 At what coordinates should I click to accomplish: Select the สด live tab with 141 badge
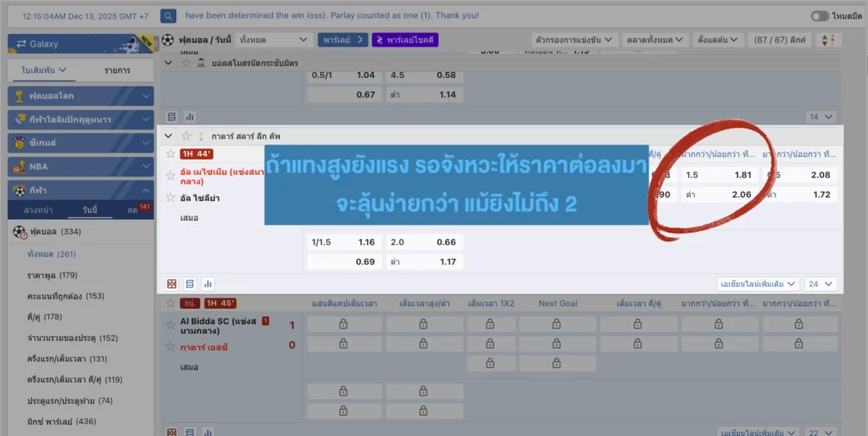point(136,210)
